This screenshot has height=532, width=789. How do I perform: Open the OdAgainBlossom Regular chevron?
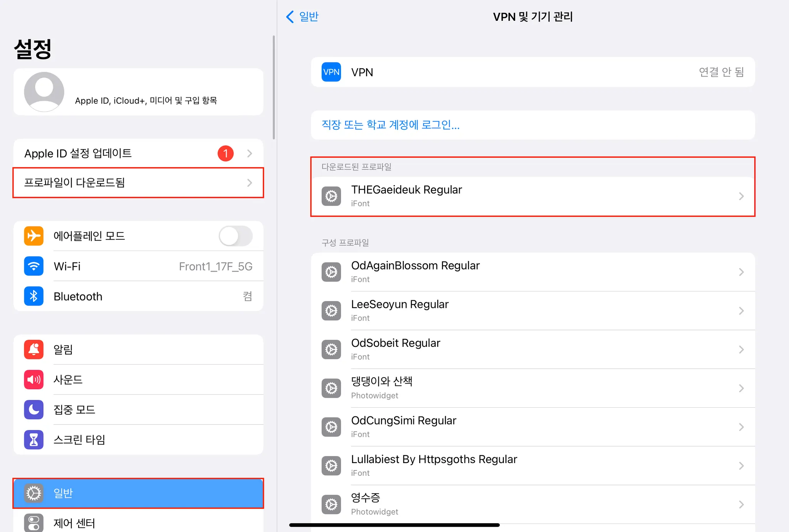741,272
